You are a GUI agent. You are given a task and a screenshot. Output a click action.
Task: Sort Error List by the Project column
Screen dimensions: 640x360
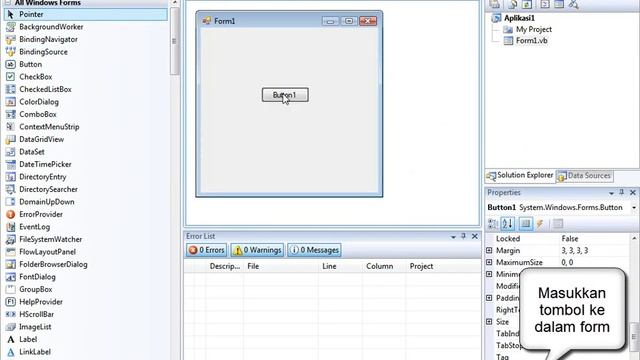coord(443,266)
